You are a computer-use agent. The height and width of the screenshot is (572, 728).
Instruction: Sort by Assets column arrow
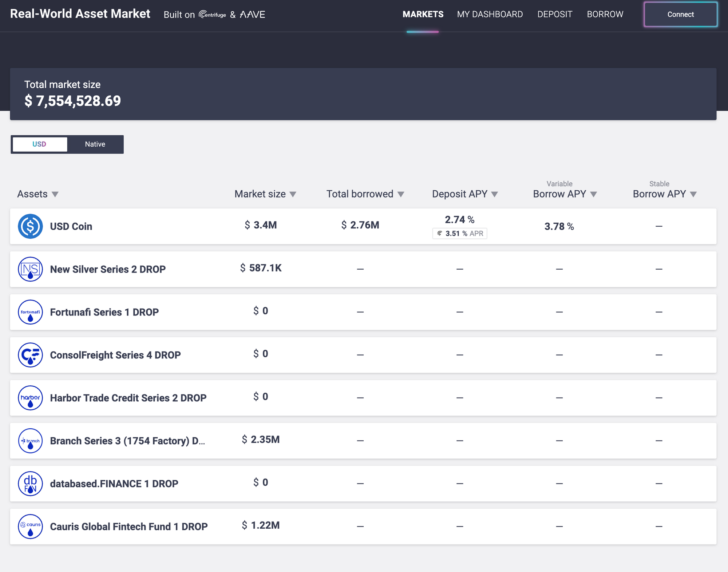tap(55, 194)
